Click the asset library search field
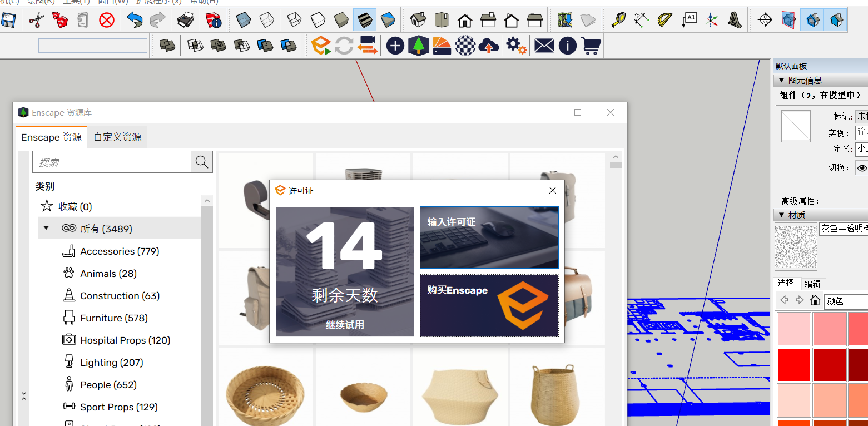This screenshot has width=868, height=426. click(x=112, y=162)
